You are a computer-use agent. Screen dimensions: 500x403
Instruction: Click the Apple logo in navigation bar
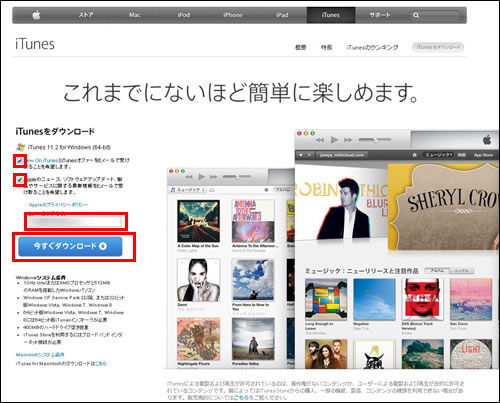pos(36,15)
